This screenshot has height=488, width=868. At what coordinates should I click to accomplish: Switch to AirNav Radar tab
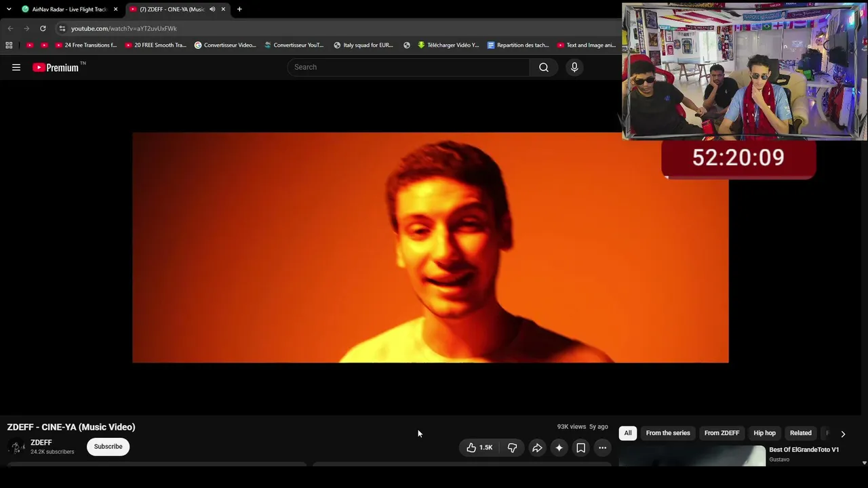coord(69,9)
